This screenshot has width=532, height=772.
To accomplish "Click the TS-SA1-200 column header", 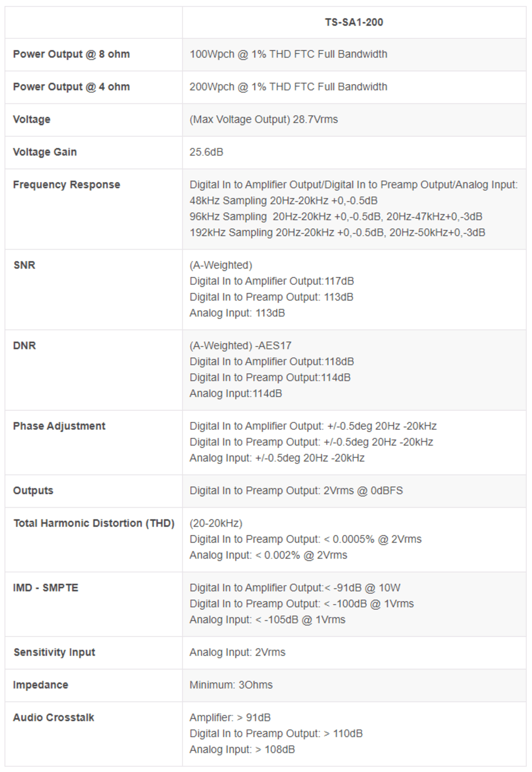I will pos(354,22).
